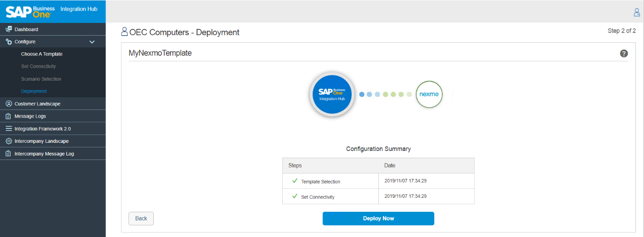The height and width of the screenshot is (237, 644).
Task: Click the Dashboard icon in sidebar
Action: [9, 29]
